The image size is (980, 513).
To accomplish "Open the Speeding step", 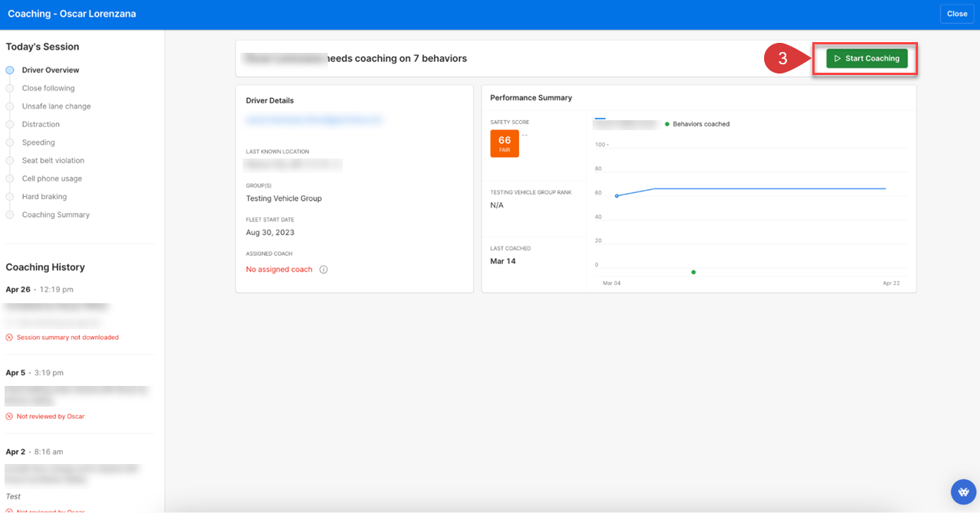I will pyautogui.click(x=38, y=142).
